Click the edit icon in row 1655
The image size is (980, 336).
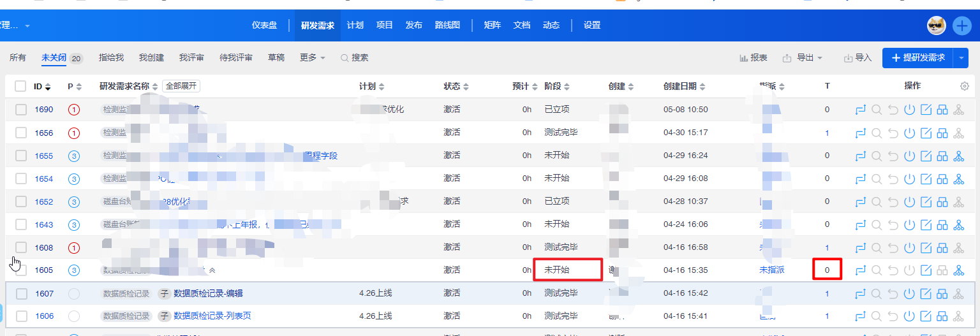pyautogui.click(x=926, y=156)
